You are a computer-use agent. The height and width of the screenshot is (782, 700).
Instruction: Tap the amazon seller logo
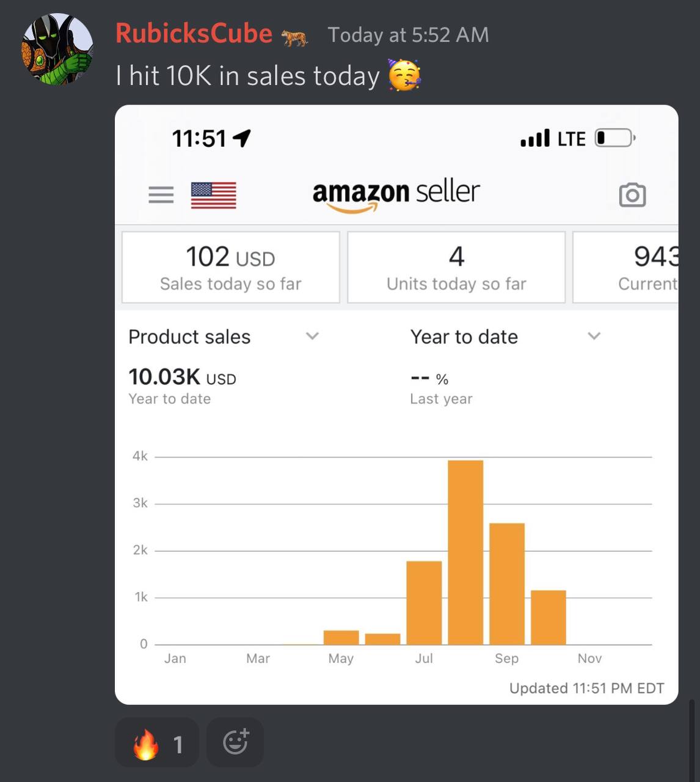pyautogui.click(x=396, y=195)
